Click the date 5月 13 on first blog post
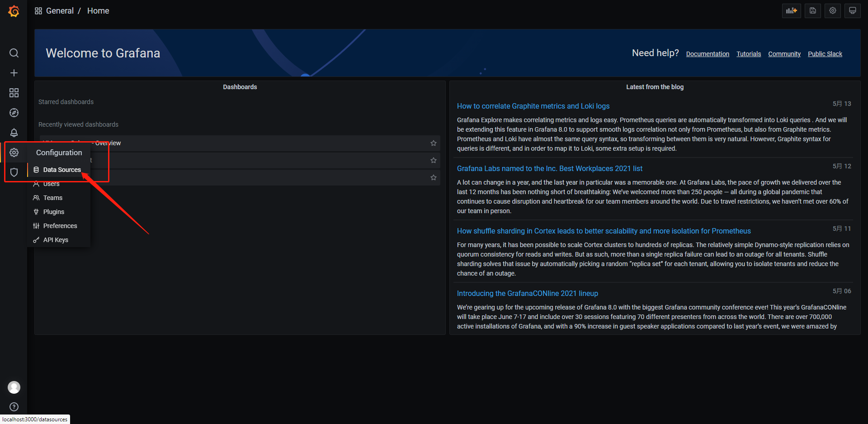The image size is (868, 424). pyautogui.click(x=842, y=104)
